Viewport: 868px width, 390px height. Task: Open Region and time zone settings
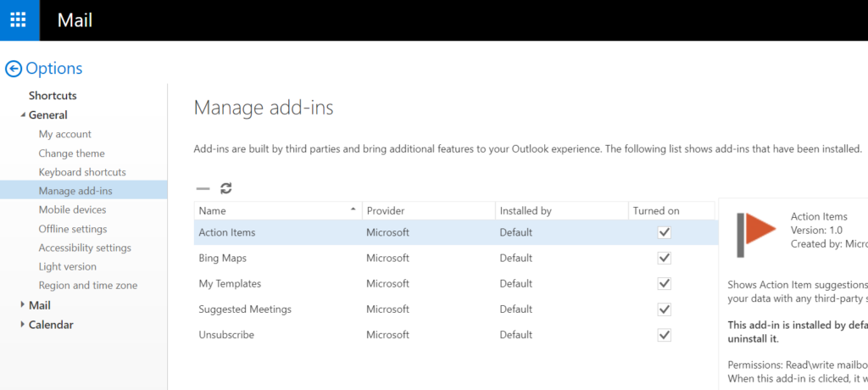click(88, 286)
